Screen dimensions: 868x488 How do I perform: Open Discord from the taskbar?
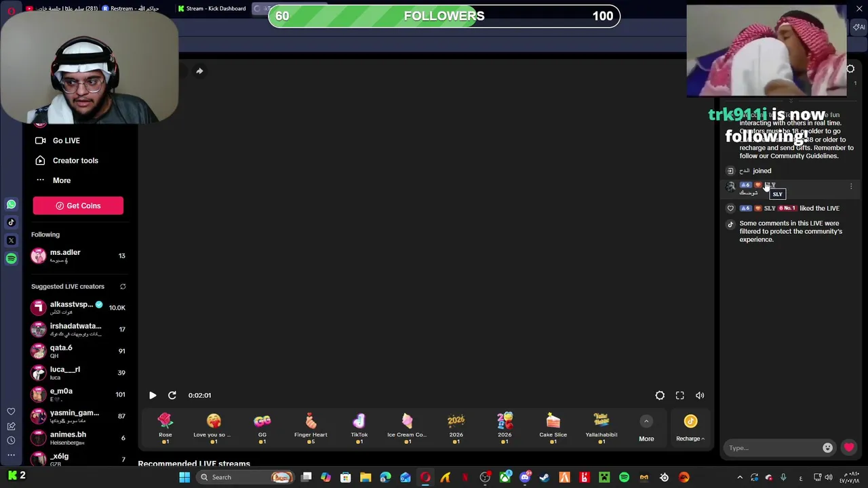(524, 477)
